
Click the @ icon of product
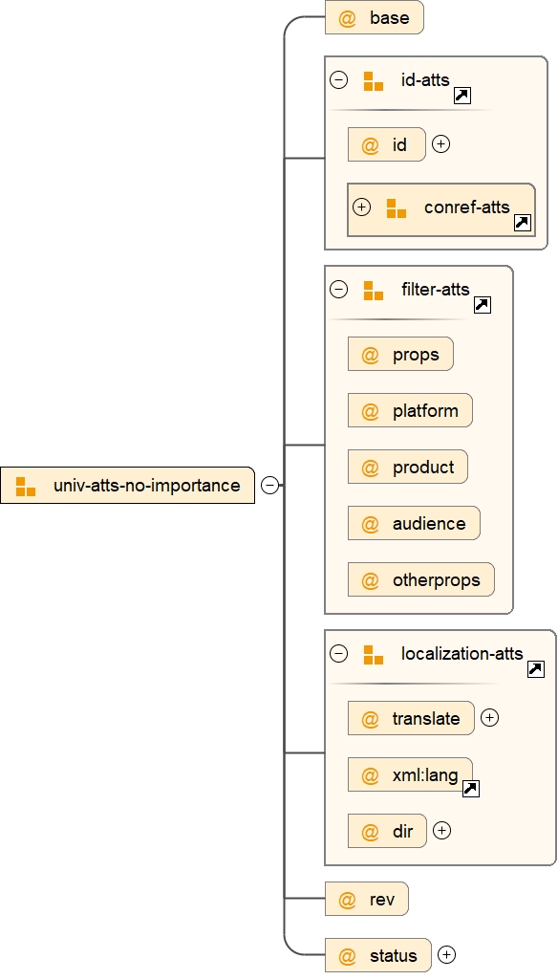coord(370,468)
